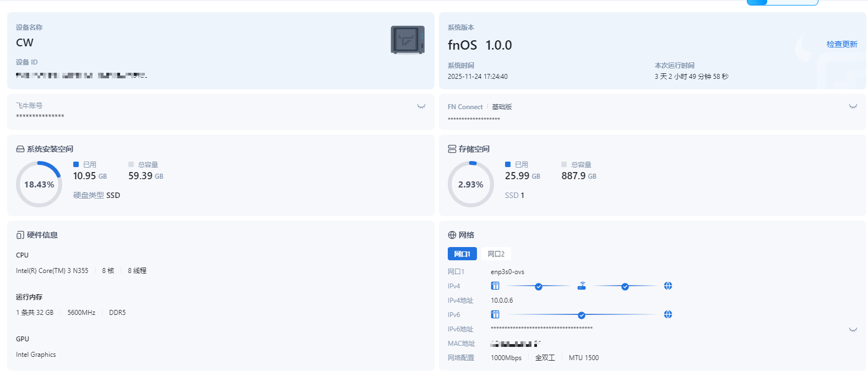Click the router icon in IPv4 row
This screenshot has height=375, width=868.
point(582,286)
